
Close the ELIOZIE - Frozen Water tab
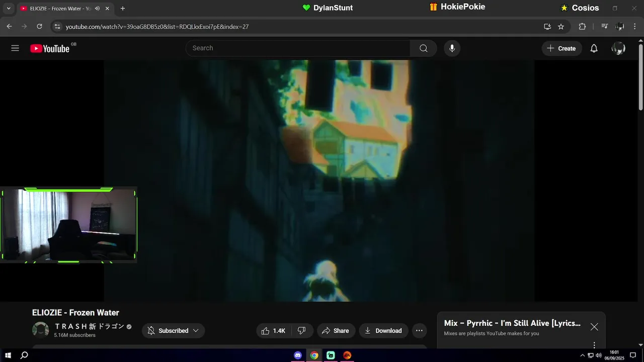pyautogui.click(x=107, y=9)
